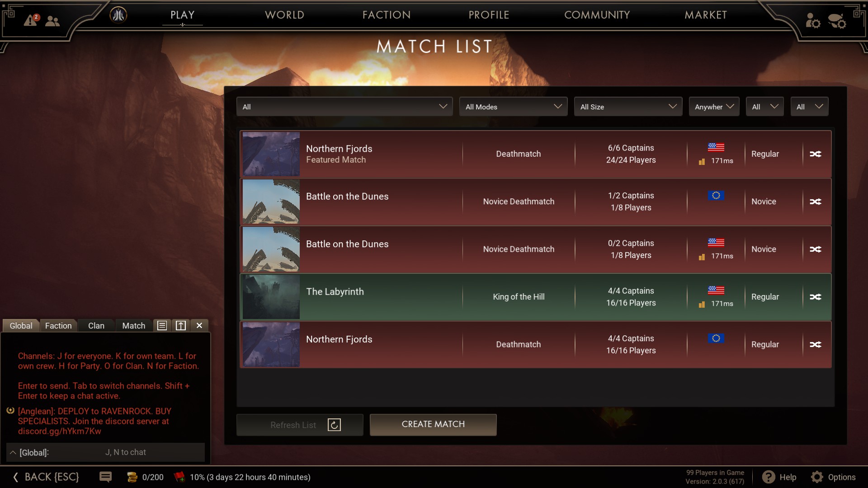The height and width of the screenshot is (488, 868).
Task: Open the All Size dropdown
Action: (x=628, y=107)
